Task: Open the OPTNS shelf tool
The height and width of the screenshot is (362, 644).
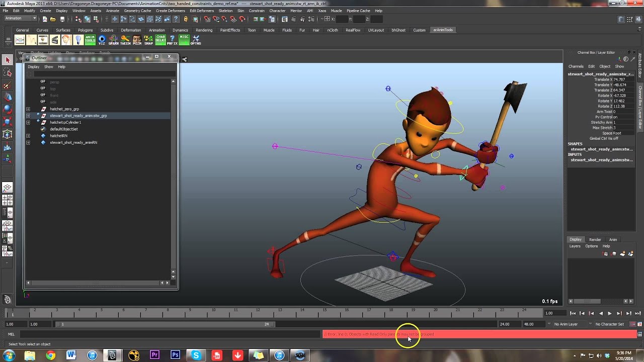Action: click(196, 40)
